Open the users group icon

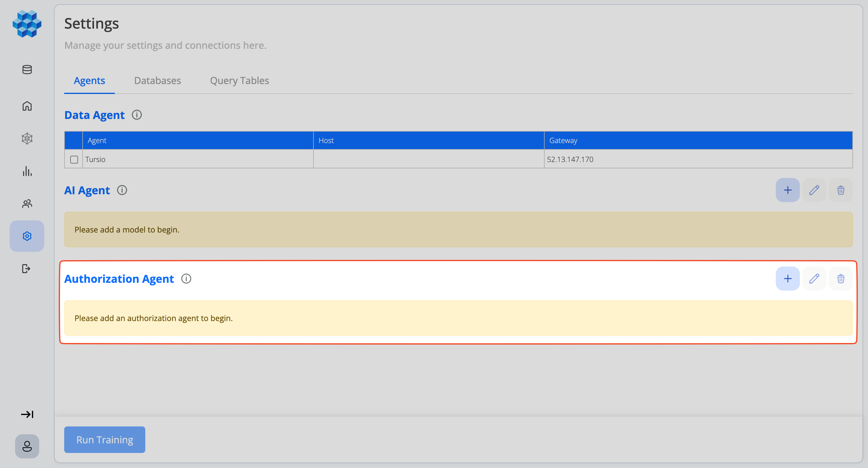[27, 203]
